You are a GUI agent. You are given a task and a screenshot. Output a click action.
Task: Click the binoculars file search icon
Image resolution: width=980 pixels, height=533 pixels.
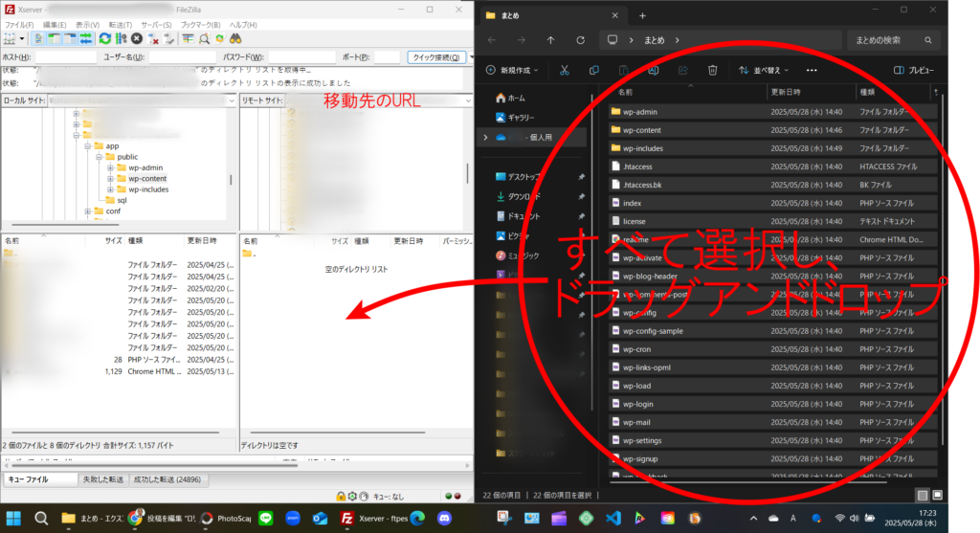[x=235, y=38]
